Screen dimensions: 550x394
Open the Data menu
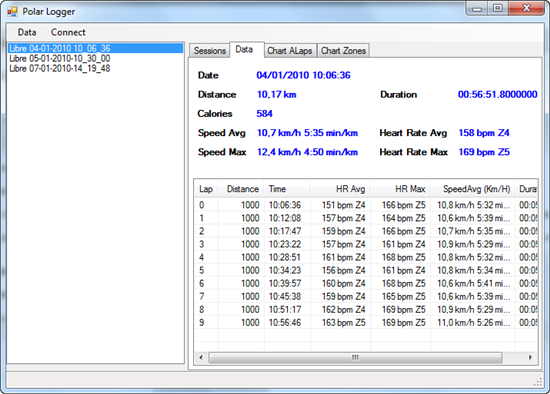[x=27, y=32]
